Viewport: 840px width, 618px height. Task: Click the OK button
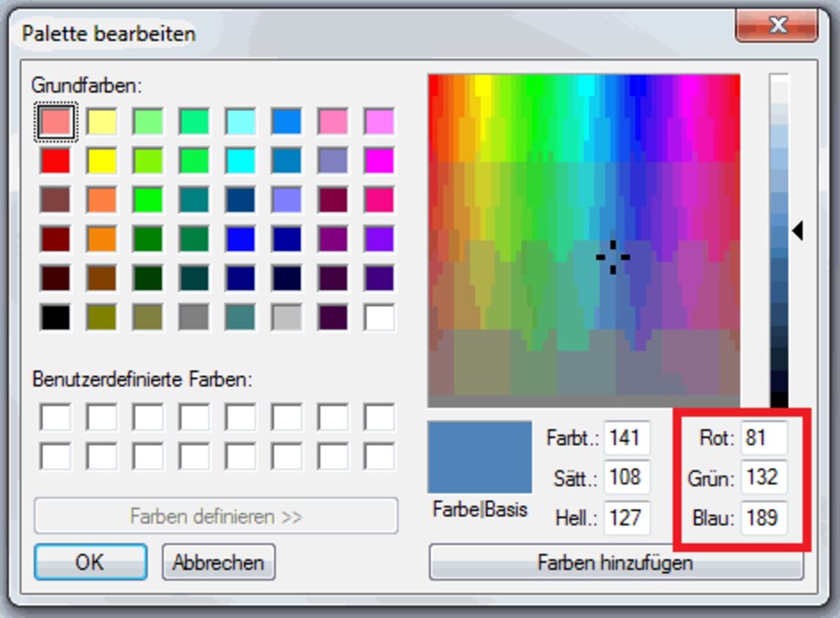tap(91, 562)
